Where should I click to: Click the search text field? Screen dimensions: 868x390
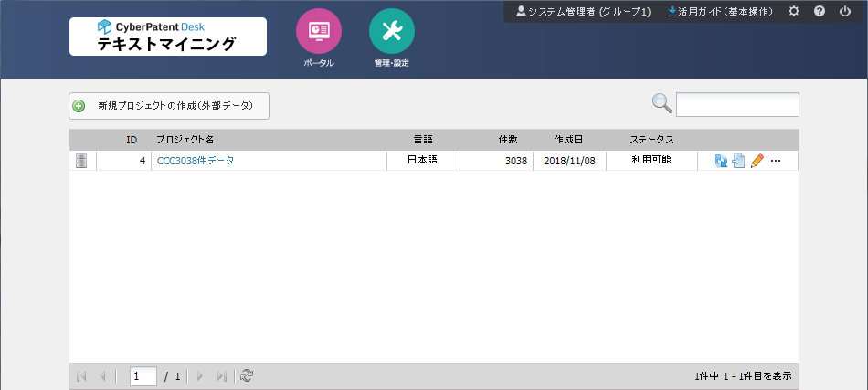[x=737, y=104]
